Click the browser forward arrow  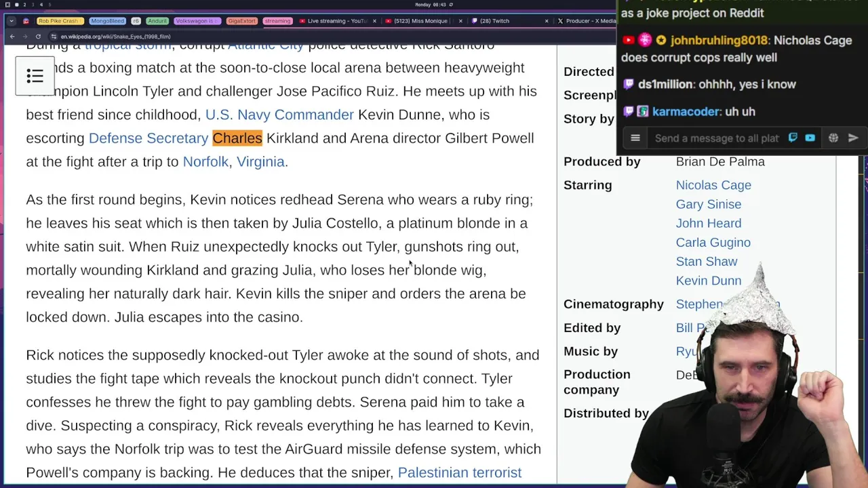coord(25,37)
